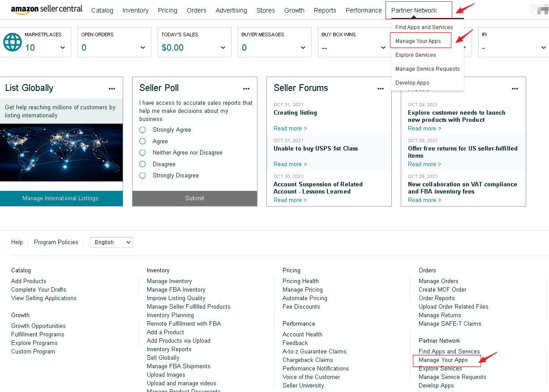Select the Strongly Disagree radio option
The image size is (549, 392).
point(142,175)
